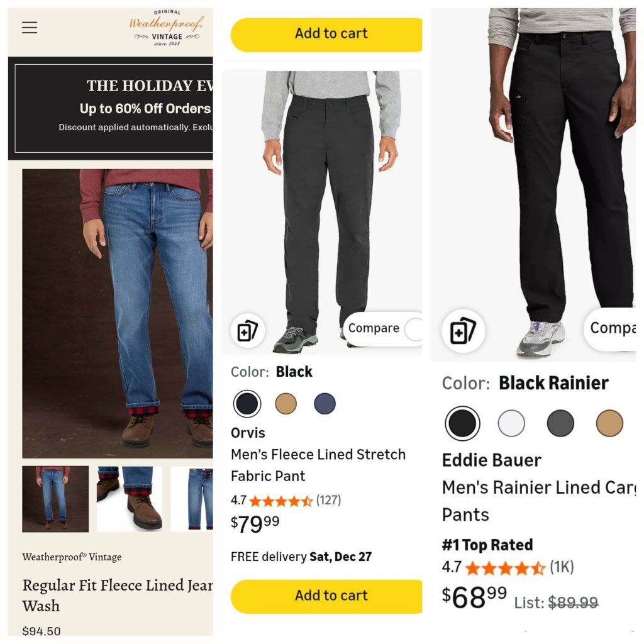Tap the Orvis pant similar-items icon

pos(248,330)
